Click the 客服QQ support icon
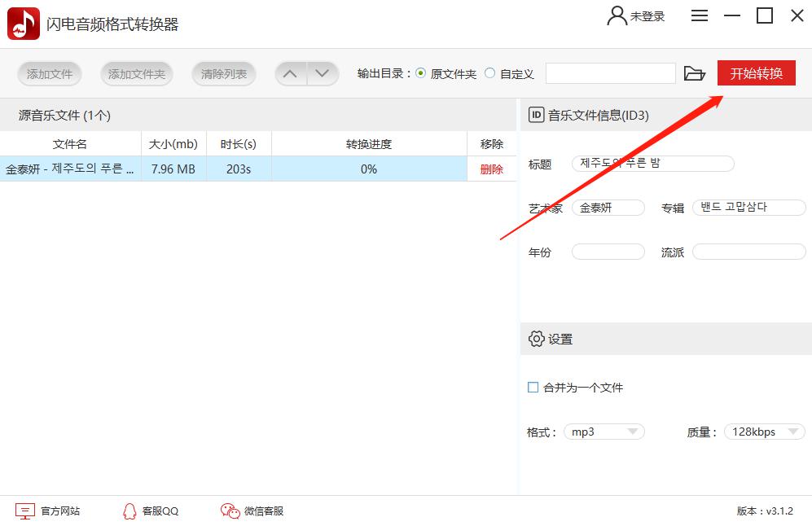Screen dimensions: 812x526 pos(130,511)
